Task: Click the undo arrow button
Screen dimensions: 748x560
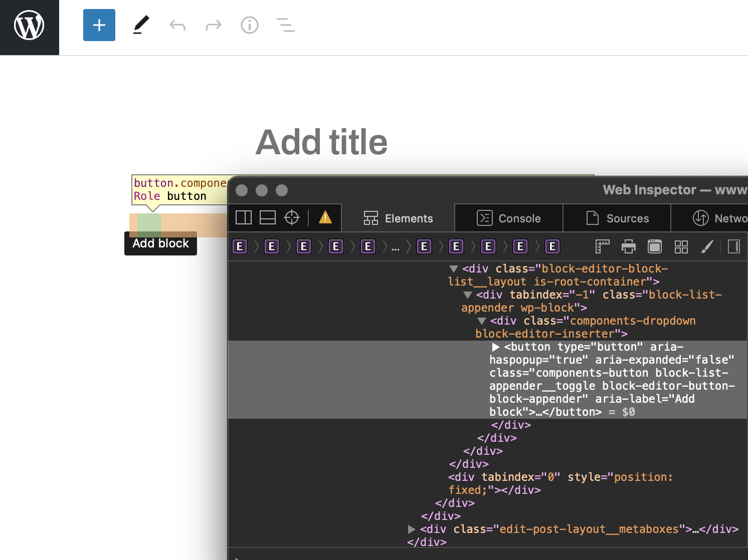Action: point(177,25)
